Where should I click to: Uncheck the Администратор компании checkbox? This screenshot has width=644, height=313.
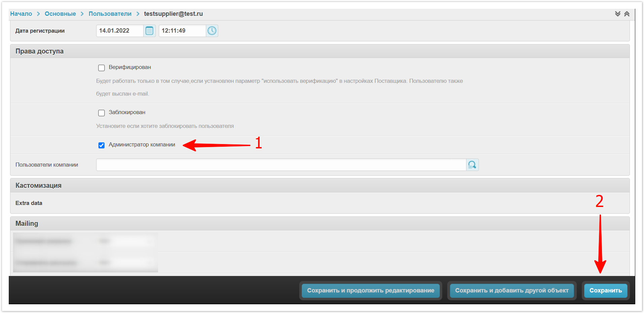point(102,145)
